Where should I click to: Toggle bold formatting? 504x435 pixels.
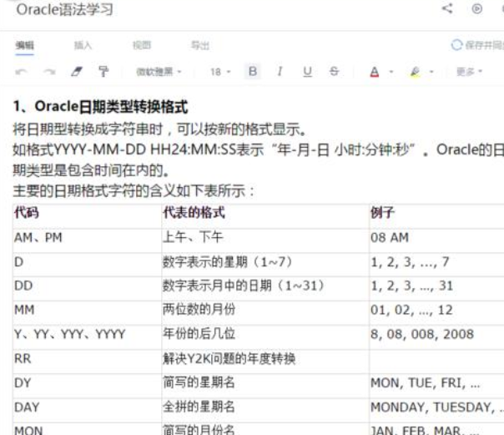click(253, 71)
